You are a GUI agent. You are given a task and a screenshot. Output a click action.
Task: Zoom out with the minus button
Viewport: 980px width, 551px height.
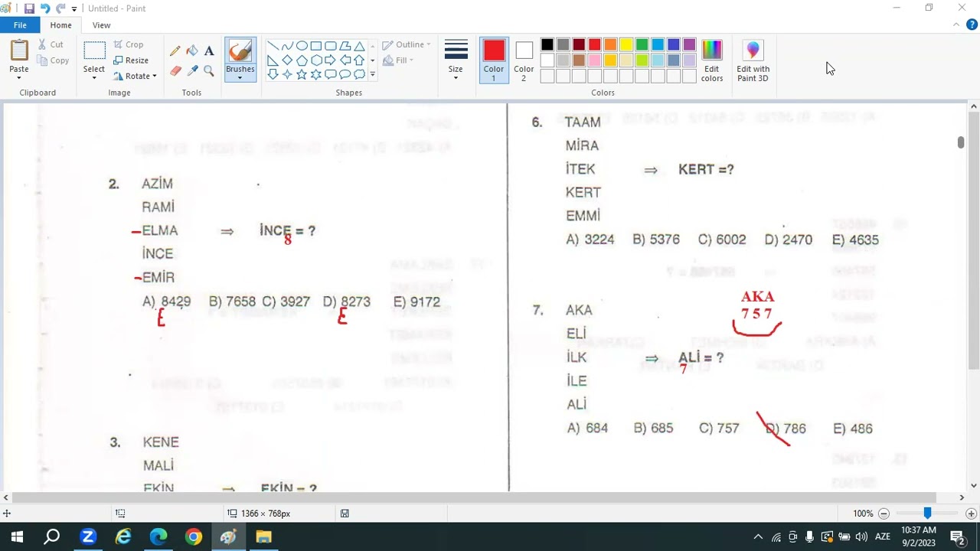(x=884, y=514)
